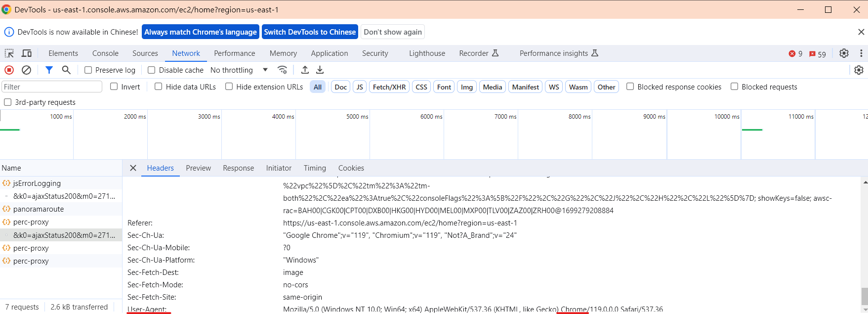Select the inspect element picker icon

pyautogui.click(x=9, y=53)
